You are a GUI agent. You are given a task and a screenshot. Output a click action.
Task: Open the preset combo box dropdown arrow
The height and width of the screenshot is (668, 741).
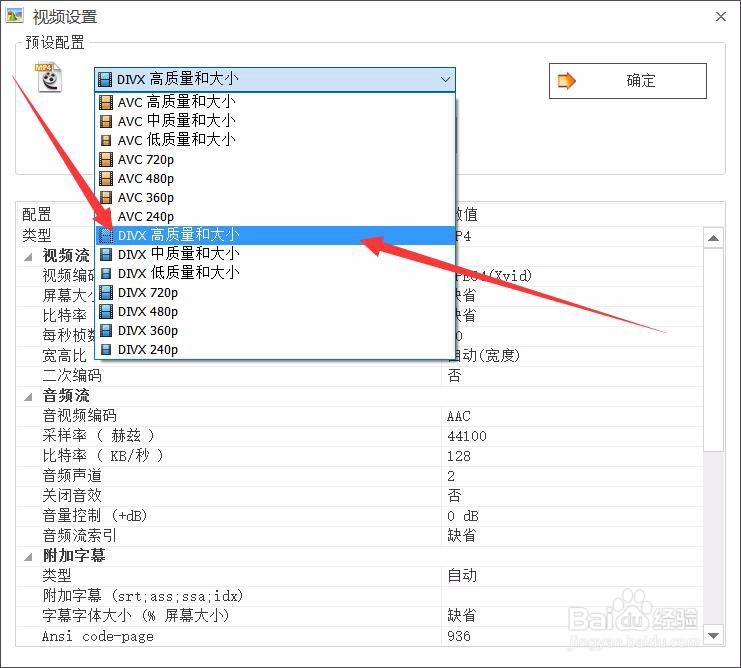[445, 79]
